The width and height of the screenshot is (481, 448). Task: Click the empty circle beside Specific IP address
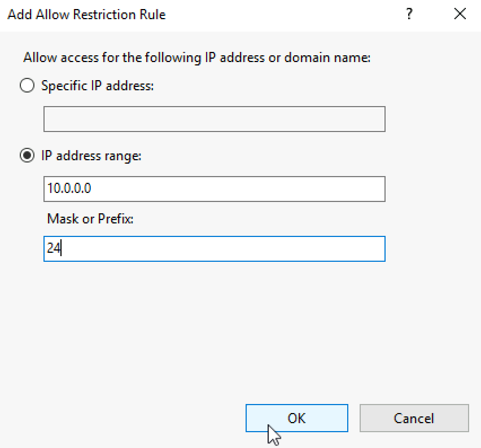point(27,86)
